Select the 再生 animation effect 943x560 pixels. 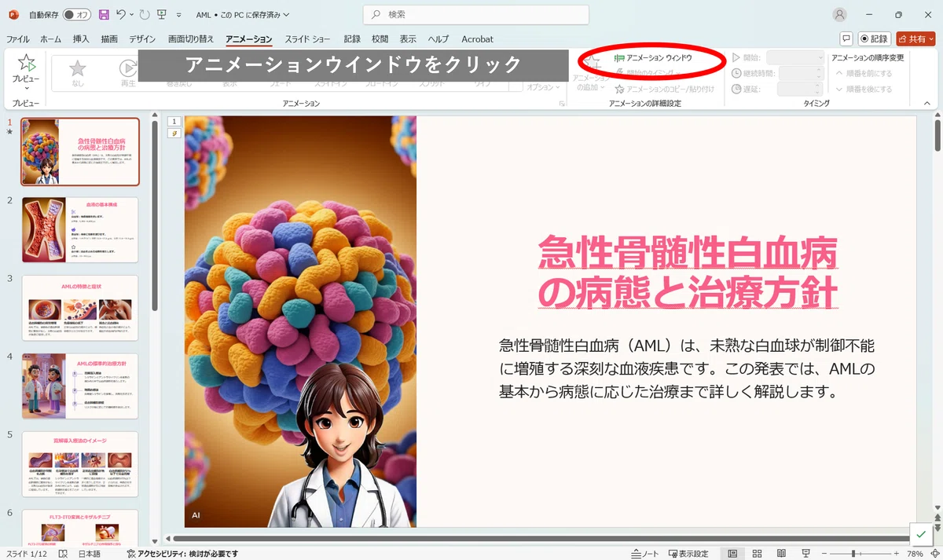pyautogui.click(x=128, y=73)
